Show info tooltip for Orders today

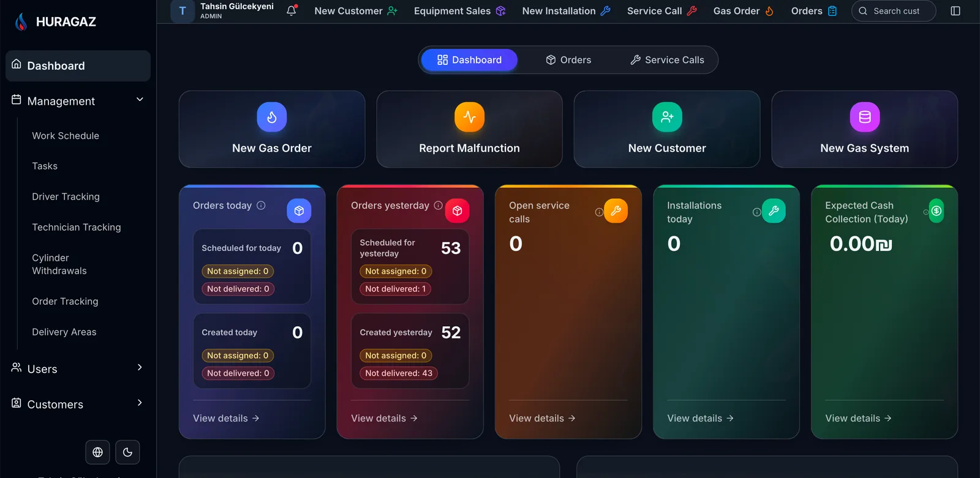(x=261, y=206)
